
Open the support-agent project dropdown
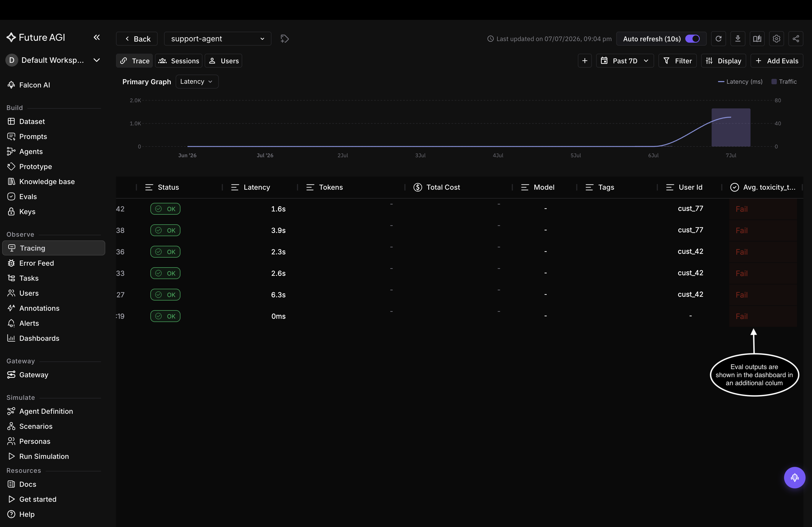tap(218, 39)
